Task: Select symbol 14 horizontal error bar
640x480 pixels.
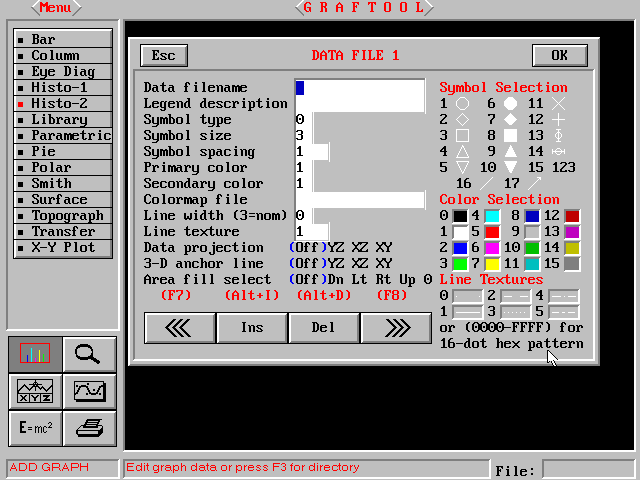Action: tap(558, 151)
